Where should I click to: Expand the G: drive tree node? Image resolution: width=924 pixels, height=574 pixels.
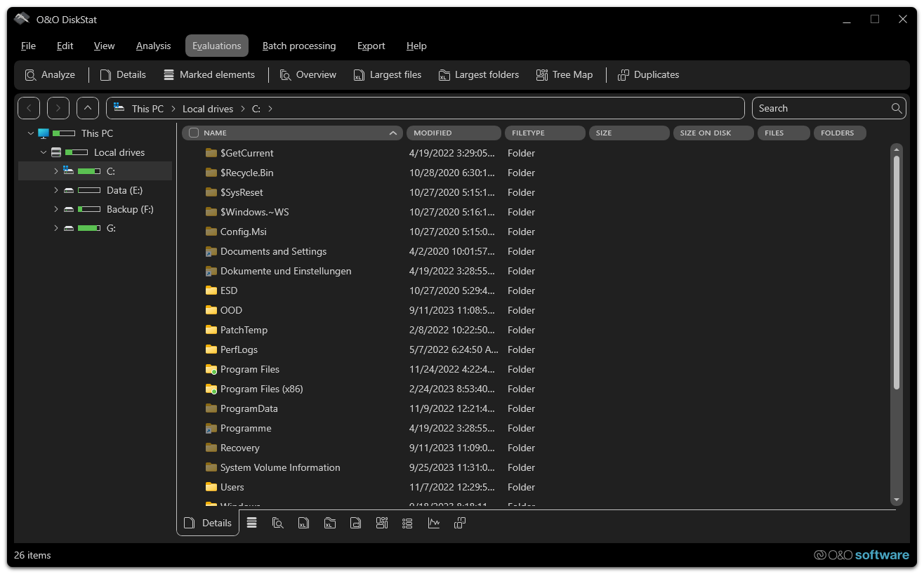click(x=55, y=228)
